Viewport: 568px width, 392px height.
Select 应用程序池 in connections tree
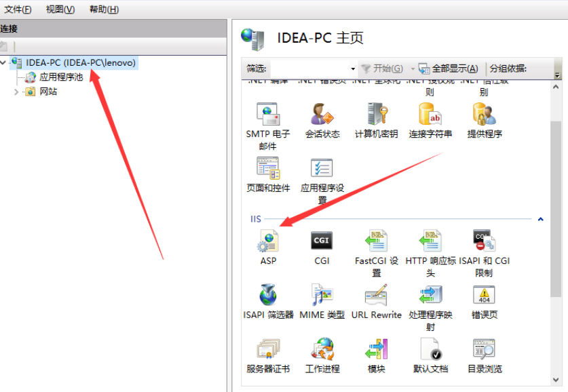tap(54, 77)
